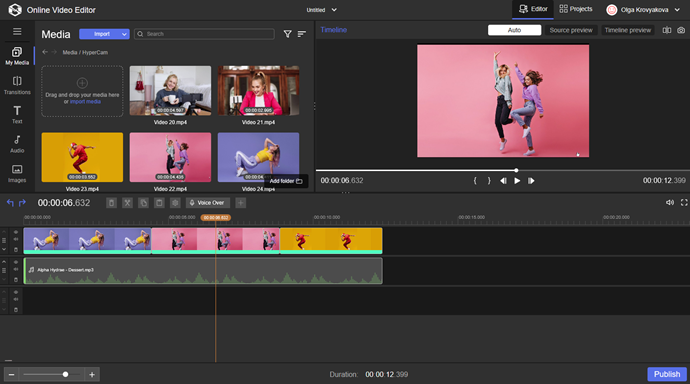Switch to the Editor tab
The image size is (690, 384).
click(x=533, y=9)
